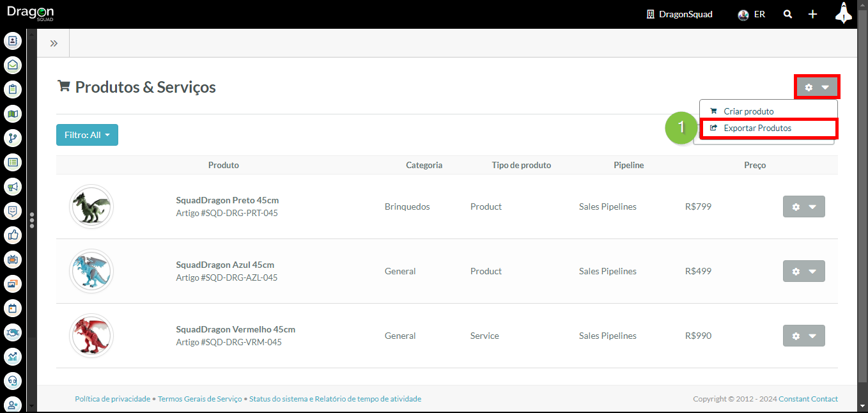Click the thumbs-up social icon

tap(13, 235)
